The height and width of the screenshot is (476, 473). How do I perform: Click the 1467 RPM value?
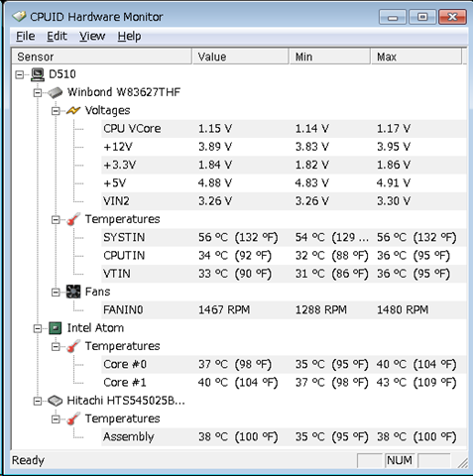point(224,310)
